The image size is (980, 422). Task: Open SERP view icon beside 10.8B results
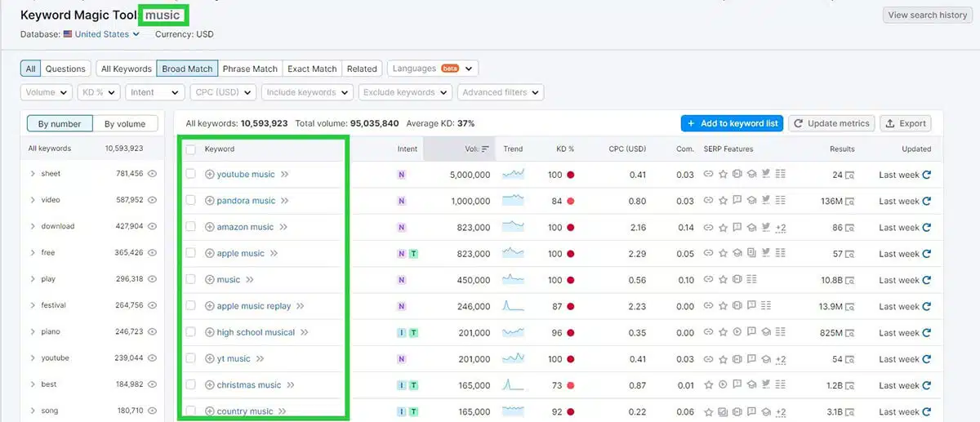click(x=849, y=280)
